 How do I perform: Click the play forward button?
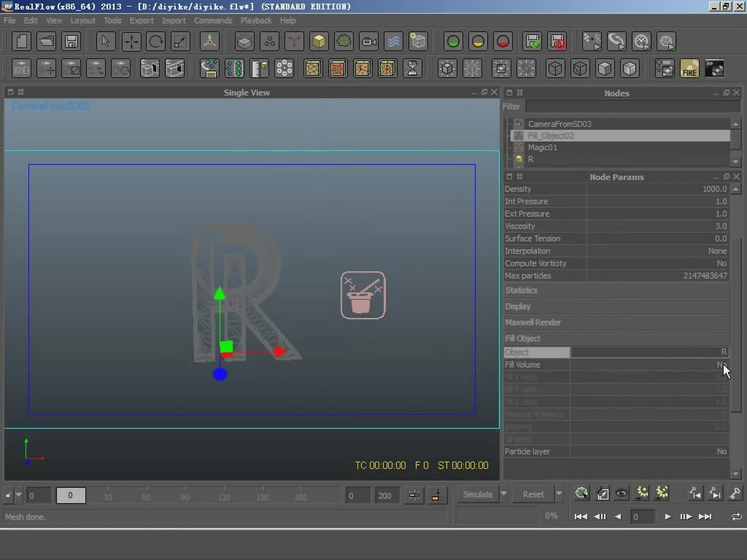(x=668, y=517)
